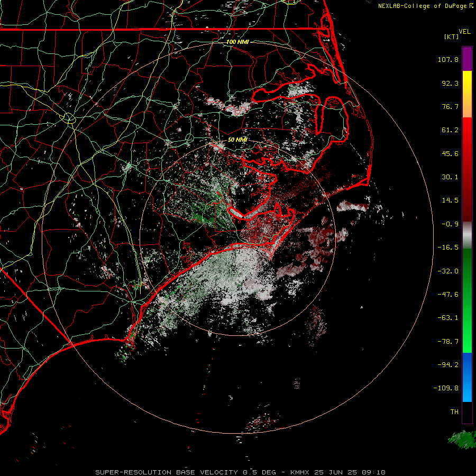This screenshot has height=476, width=476.
Task: Pick the red segment of the color bar
Action: coord(467,169)
